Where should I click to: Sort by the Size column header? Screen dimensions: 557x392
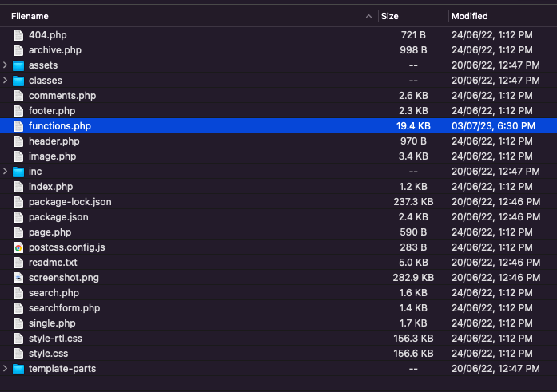(x=390, y=16)
